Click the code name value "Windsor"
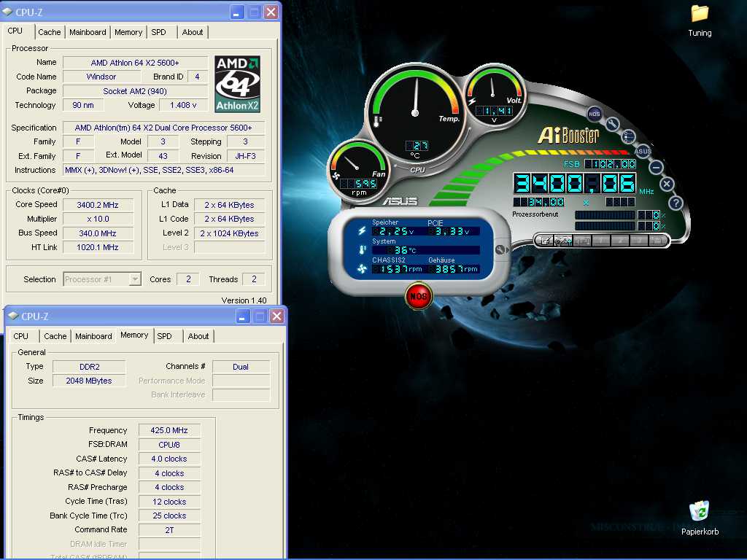Image resolution: width=747 pixels, height=560 pixels. (x=101, y=77)
